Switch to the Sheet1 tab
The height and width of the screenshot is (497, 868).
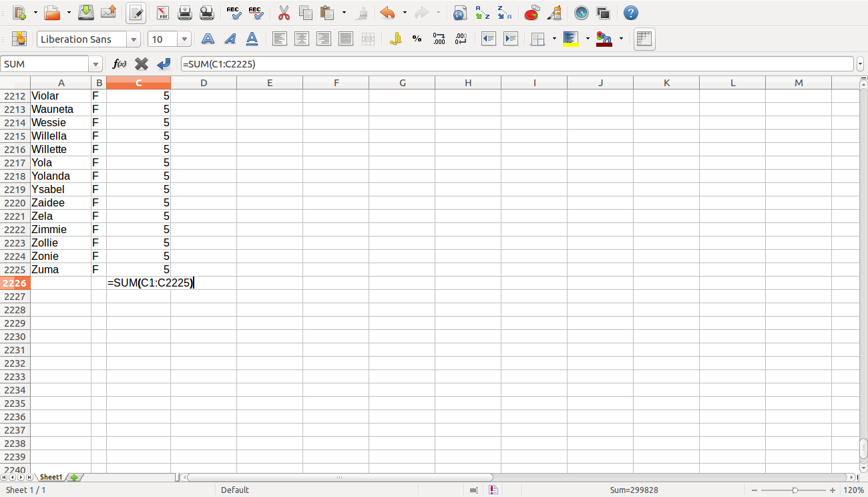coord(51,477)
